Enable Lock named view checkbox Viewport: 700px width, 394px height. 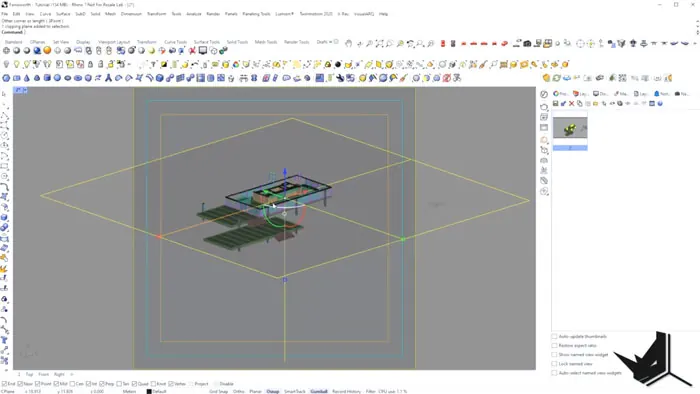[554, 364]
